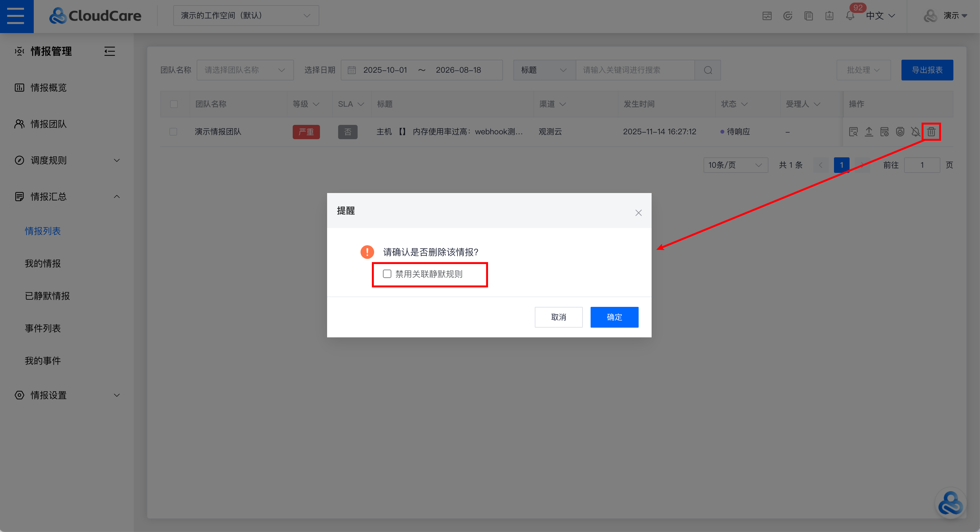The width and height of the screenshot is (980, 532).
Task: Open the 10条/页 page size dropdown
Action: (x=735, y=165)
